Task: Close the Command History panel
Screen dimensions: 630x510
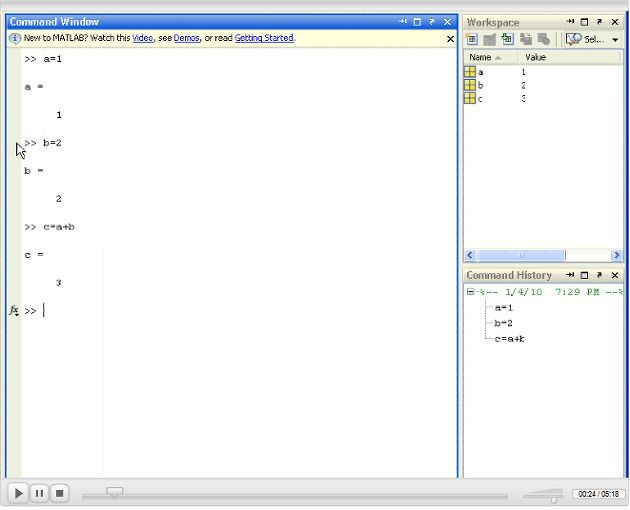Action: (x=615, y=275)
